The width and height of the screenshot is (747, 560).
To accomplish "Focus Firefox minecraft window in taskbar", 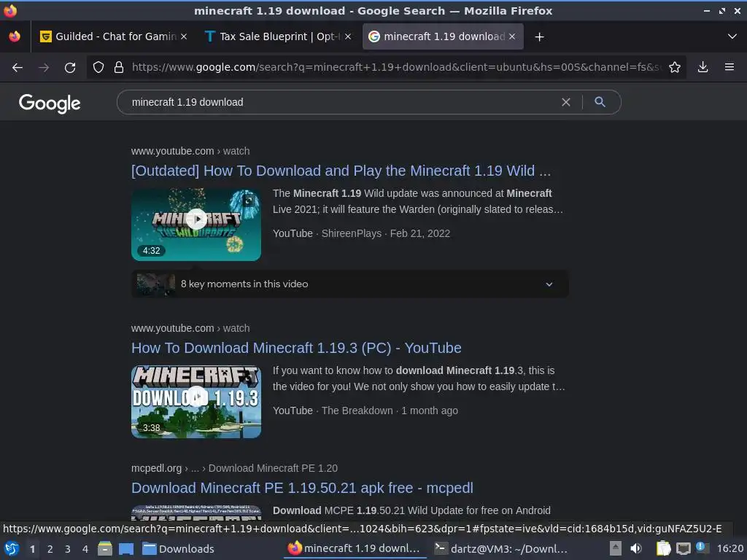I will click(354, 548).
